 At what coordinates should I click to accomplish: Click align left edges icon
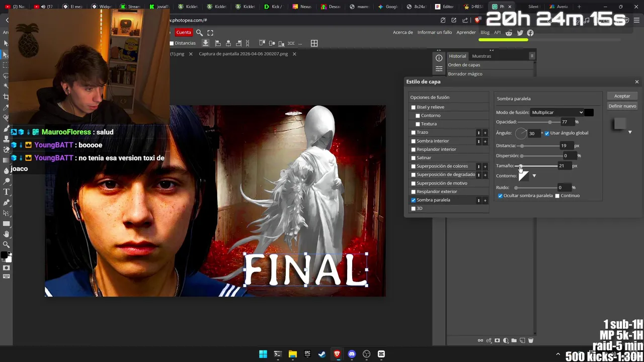[218, 43]
